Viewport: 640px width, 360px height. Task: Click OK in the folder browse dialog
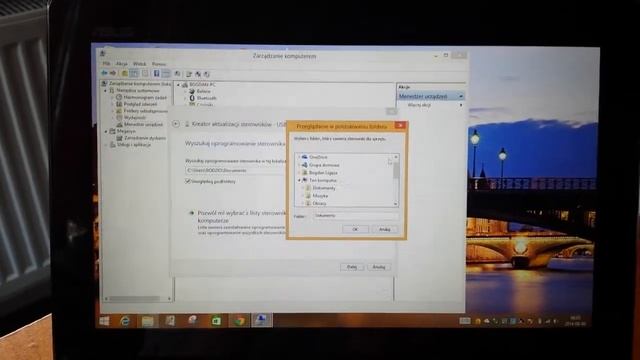(355, 229)
